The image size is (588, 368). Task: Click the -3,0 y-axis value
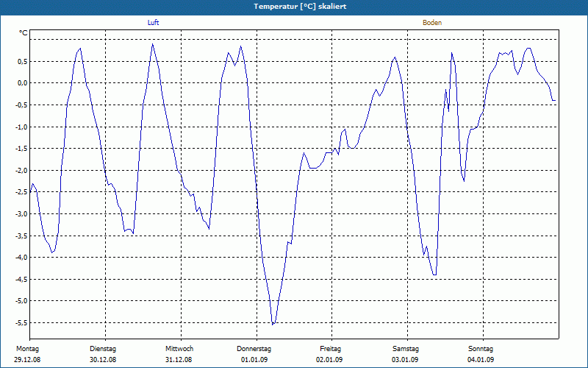click(21, 214)
